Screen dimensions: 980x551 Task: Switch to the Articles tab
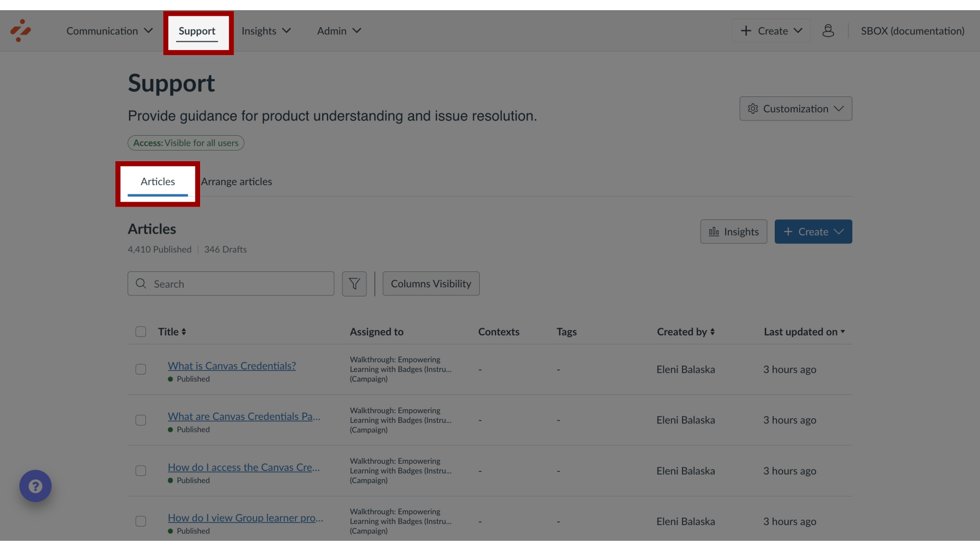[158, 182]
